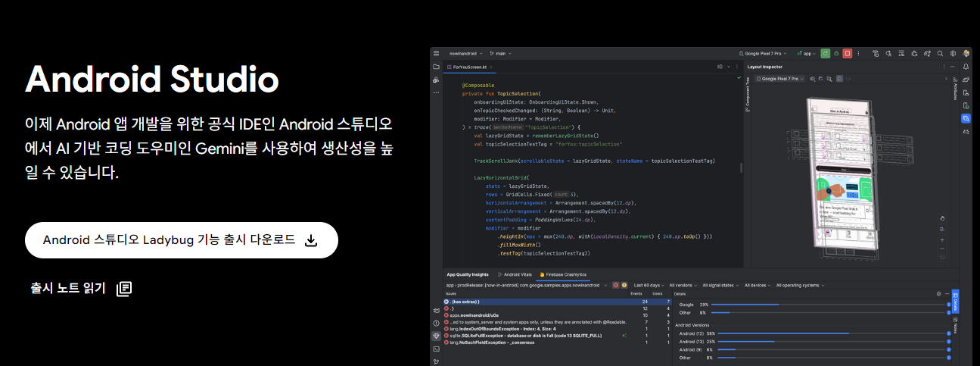The width and height of the screenshot is (980, 366).
Task: Click the green Run button
Action: [x=826, y=54]
